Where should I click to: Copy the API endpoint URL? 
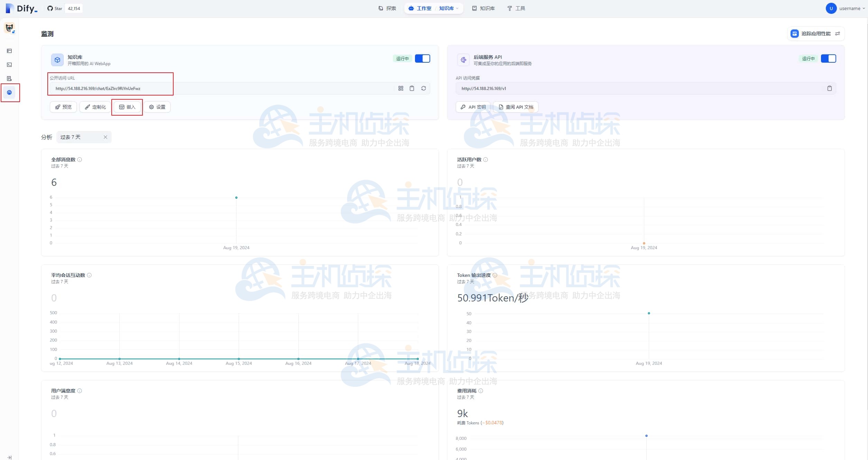click(829, 88)
